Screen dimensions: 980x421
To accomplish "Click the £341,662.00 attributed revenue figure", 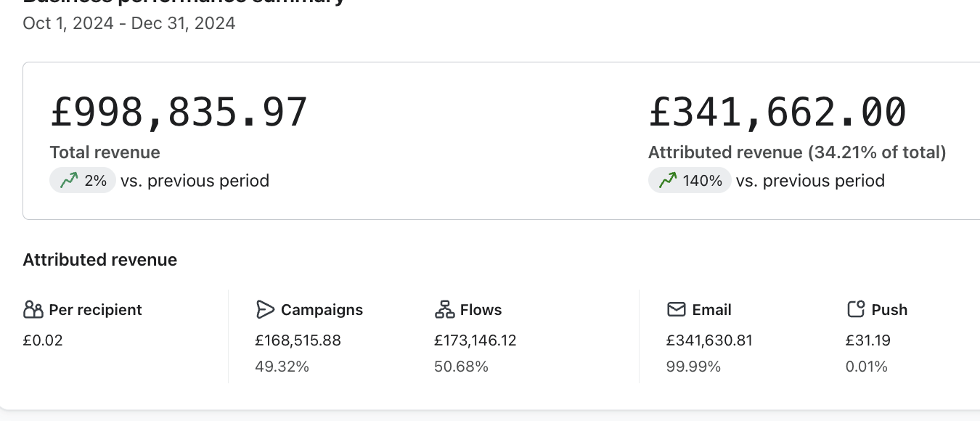I will (777, 113).
